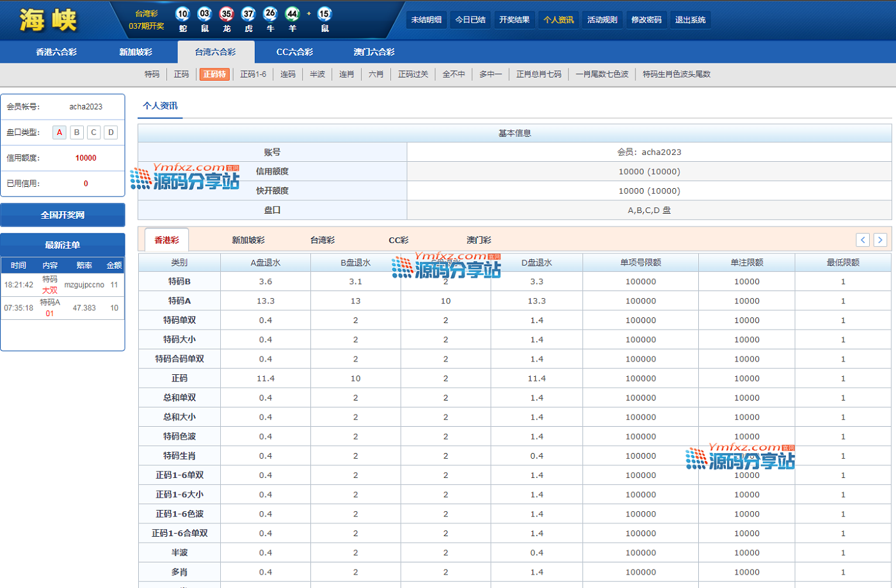Viewport: 896px width, 588px height.
Task: Click 退出系统 to log out
Action: click(690, 20)
